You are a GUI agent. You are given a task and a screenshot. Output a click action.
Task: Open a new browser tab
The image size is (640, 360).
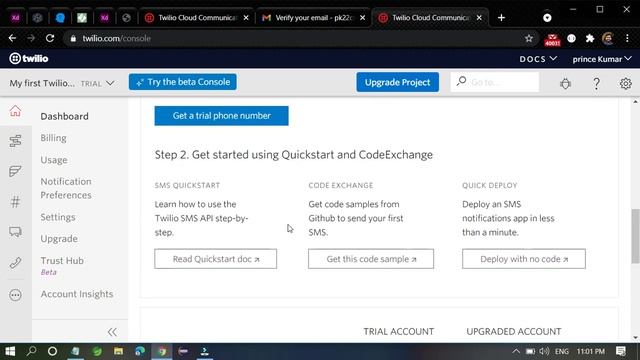tap(501, 18)
